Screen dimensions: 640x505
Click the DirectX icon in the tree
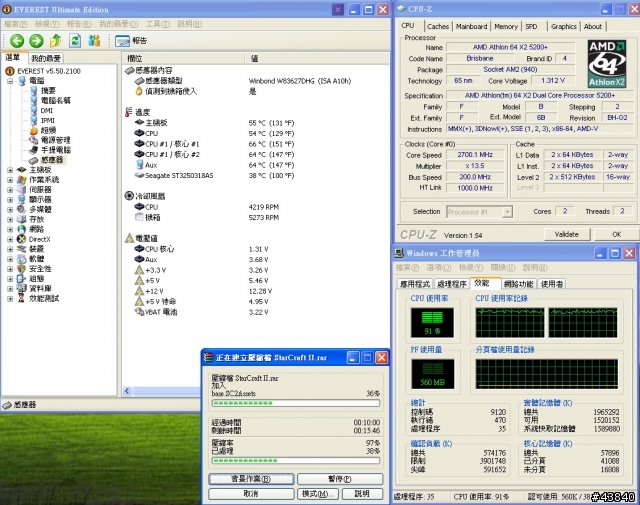tap(22, 239)
